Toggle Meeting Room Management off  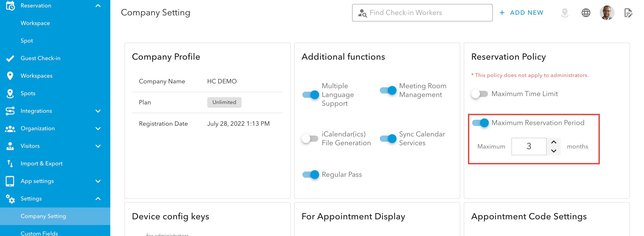[x=388, y=90]
